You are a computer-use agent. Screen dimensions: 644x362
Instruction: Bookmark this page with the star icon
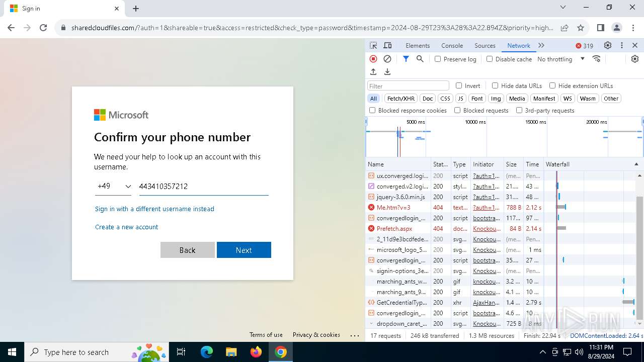(x=581, y=28)
